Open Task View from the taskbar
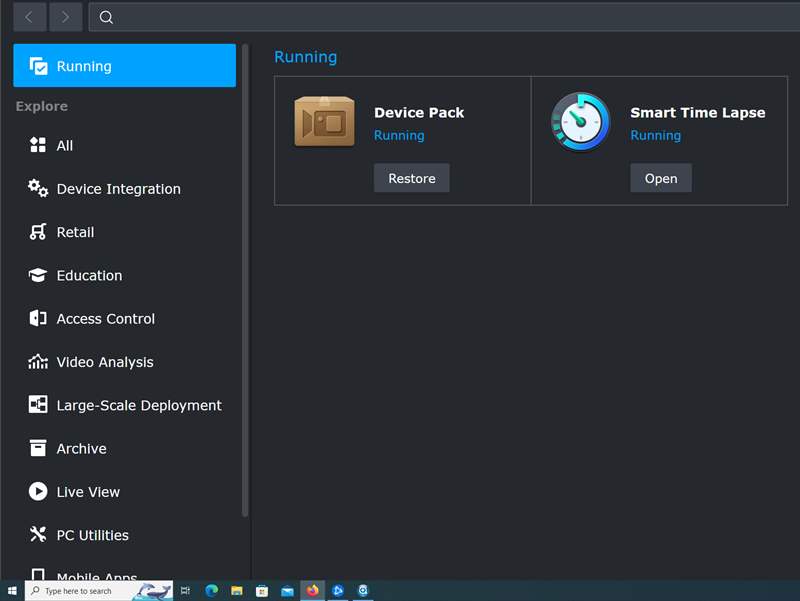Image resolution: width=800 pixels, height=601 pixels. point(185,591)
